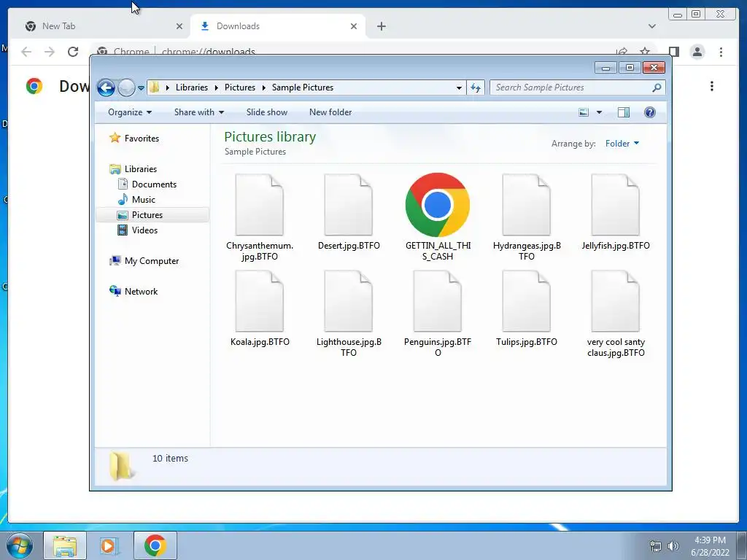Select Lighthouse.jpg.BTFO file icon
Image resolution: width=747 pixels, height=560 pixels.
(349, 301)
